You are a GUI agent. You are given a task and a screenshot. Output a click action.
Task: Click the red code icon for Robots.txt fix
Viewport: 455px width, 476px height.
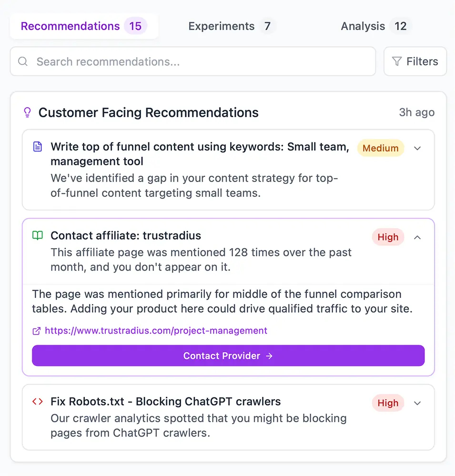coord(37,402)
